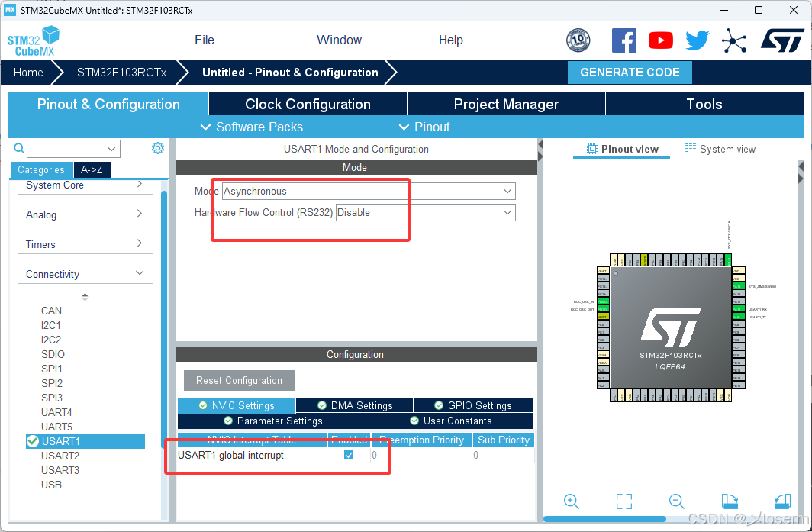This screenshot has width=812, height=532.
Task: Toggle the USART1 global interrupt checkbox
Action: click(x=349, y=455)
